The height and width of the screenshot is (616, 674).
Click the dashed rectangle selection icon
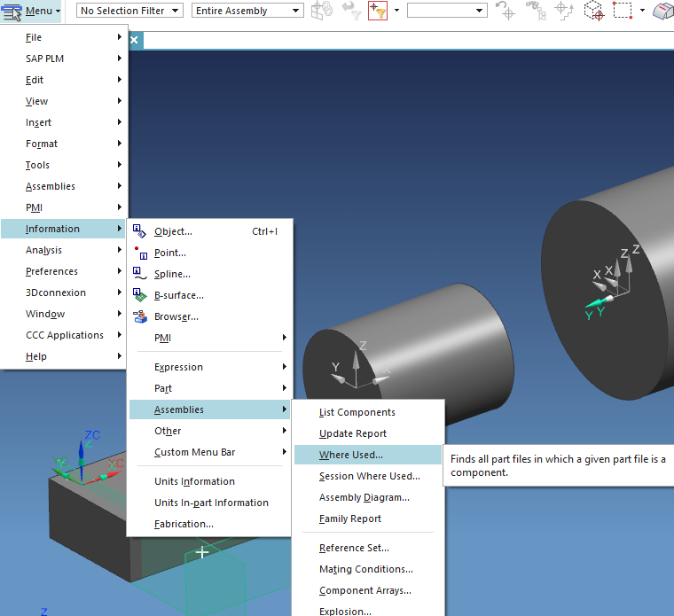pos(622,11)
